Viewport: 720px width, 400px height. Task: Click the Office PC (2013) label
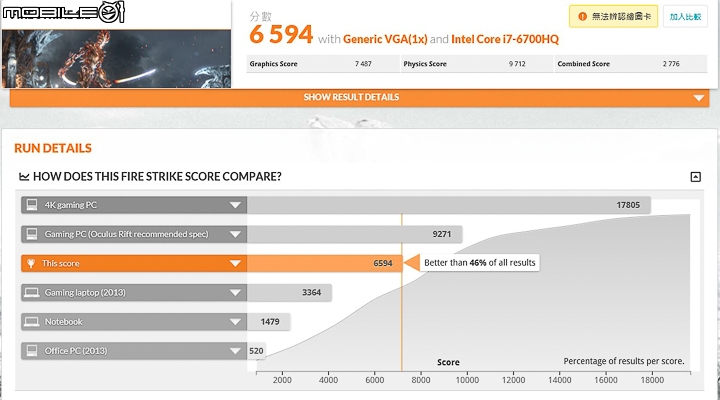(x=76, y=351)
